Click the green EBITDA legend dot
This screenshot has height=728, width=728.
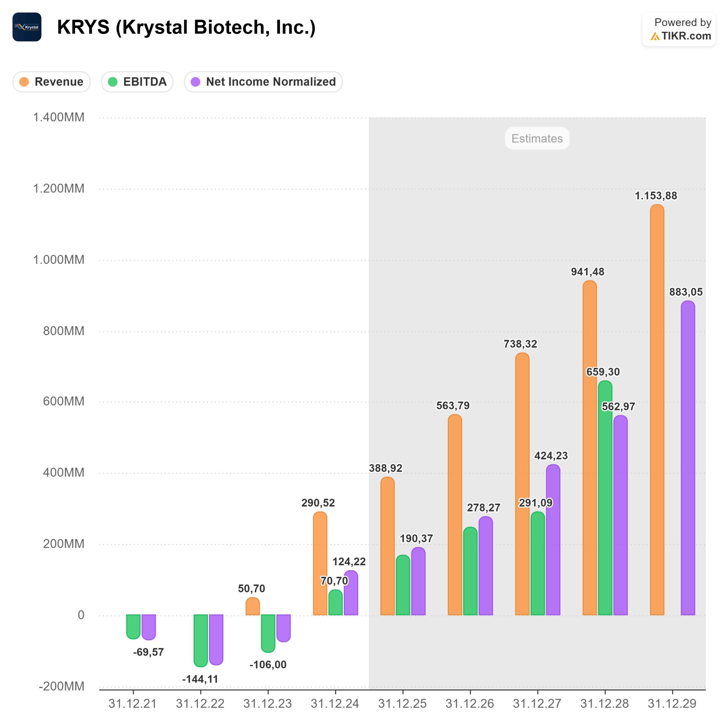coord(113,82)
